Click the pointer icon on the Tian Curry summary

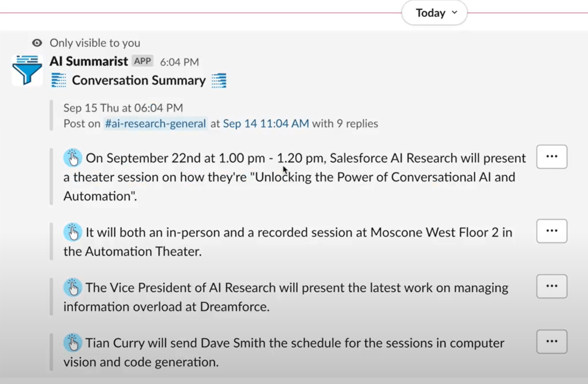[x=73, y=343]
